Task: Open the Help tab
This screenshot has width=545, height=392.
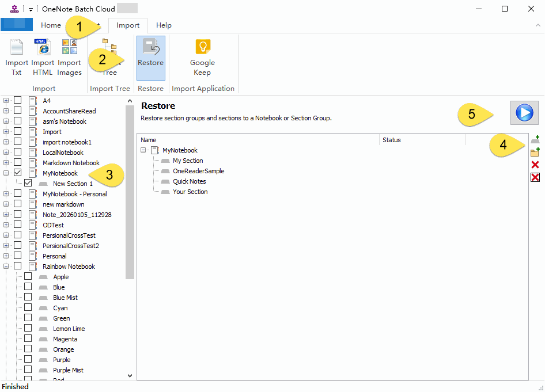Action: tap(164, 25)
